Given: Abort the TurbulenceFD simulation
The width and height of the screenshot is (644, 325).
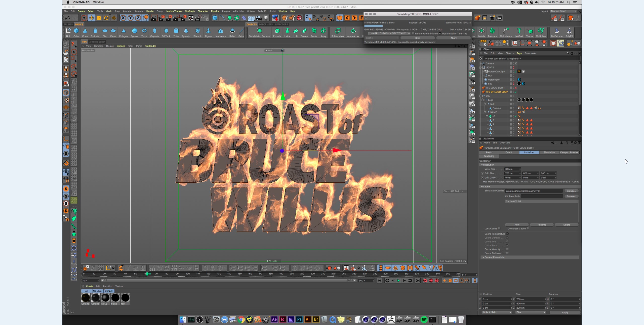Looking at the screenshot, I should (453, 38).
